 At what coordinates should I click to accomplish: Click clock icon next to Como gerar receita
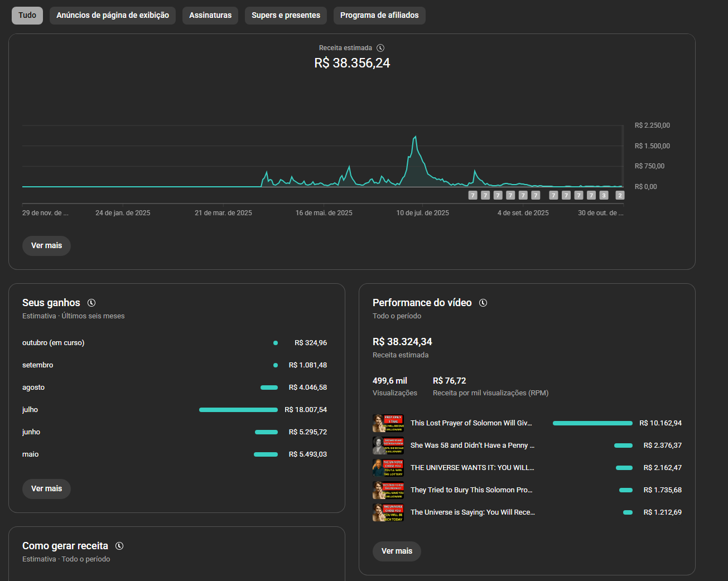(119, 546)
